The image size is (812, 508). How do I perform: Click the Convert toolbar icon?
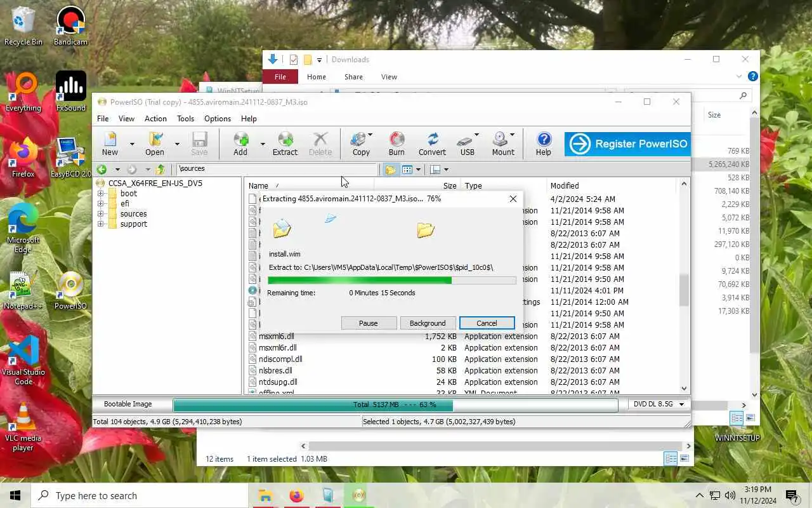[432, 144]
